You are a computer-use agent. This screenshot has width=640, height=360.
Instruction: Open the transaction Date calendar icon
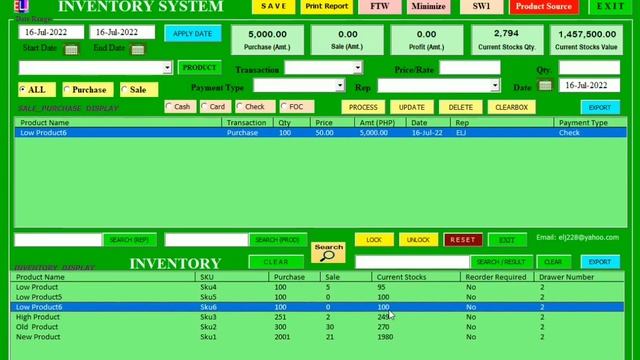[545, 86]
